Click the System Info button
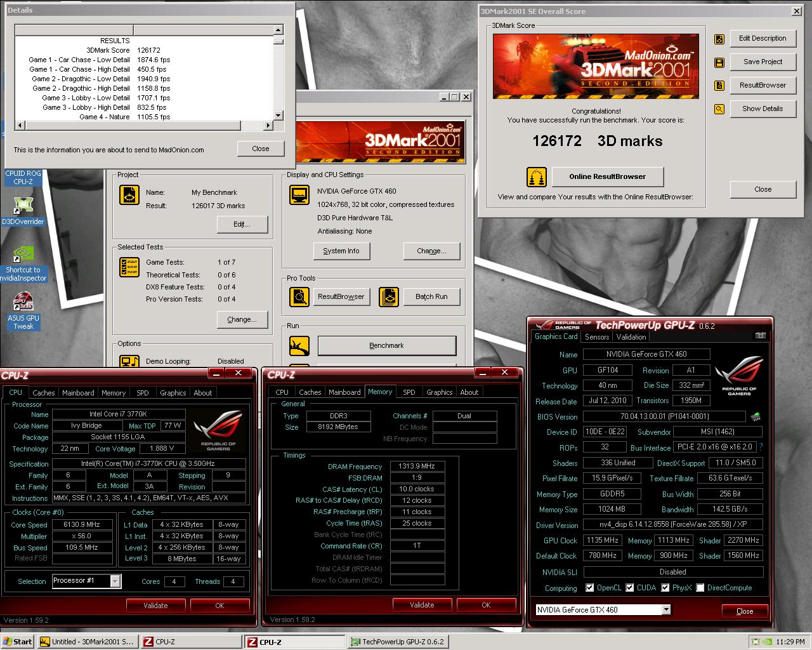Screen dimensions: 812x650 pos(341,251)
